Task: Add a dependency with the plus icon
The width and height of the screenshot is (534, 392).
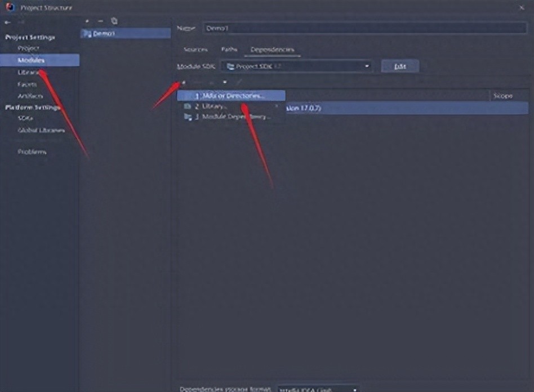Action: [184, 82]
